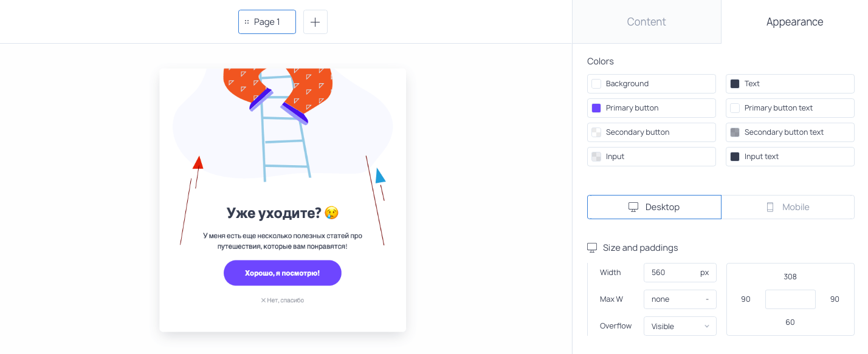Viewport: 868px width, 354px height.
Task: Open the Overflow Visible dropdown
Action: 680,326
